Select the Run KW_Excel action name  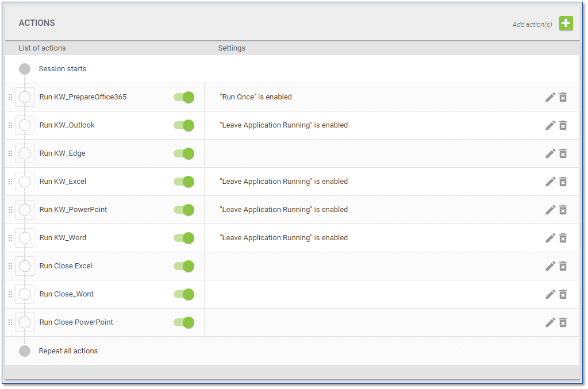(x=63, y=182)
